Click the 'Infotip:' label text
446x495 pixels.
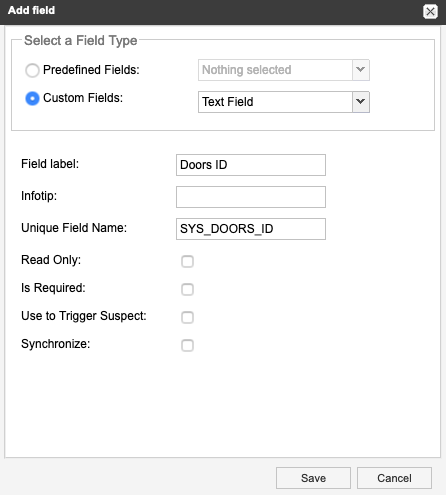[39, 196]
